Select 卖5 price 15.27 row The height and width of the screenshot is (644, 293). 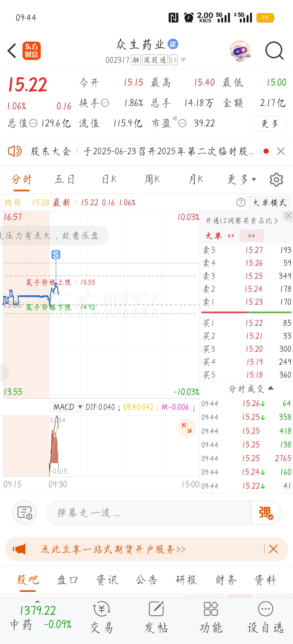246,250
